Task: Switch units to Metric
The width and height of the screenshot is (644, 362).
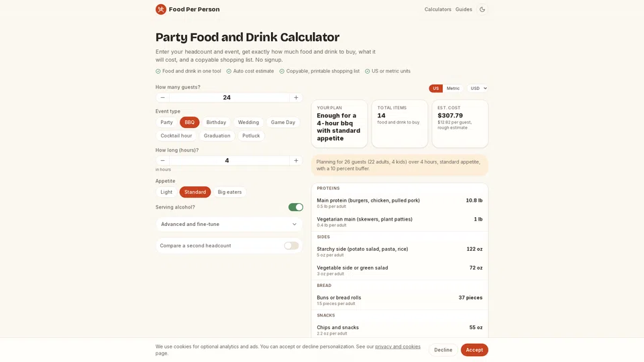Action: [x=453, y=88]
